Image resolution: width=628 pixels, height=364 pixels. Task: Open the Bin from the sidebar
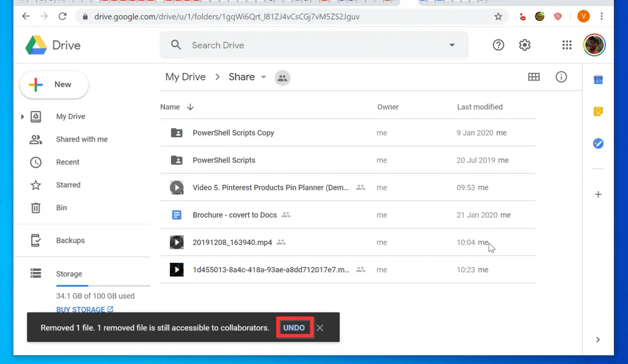click(x=61, y=208)
